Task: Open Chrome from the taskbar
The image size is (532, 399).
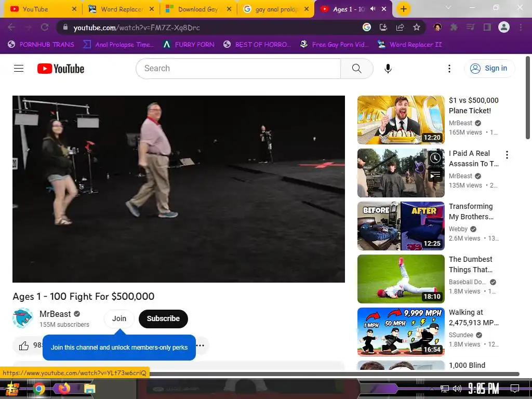Action: coord(39,389)
